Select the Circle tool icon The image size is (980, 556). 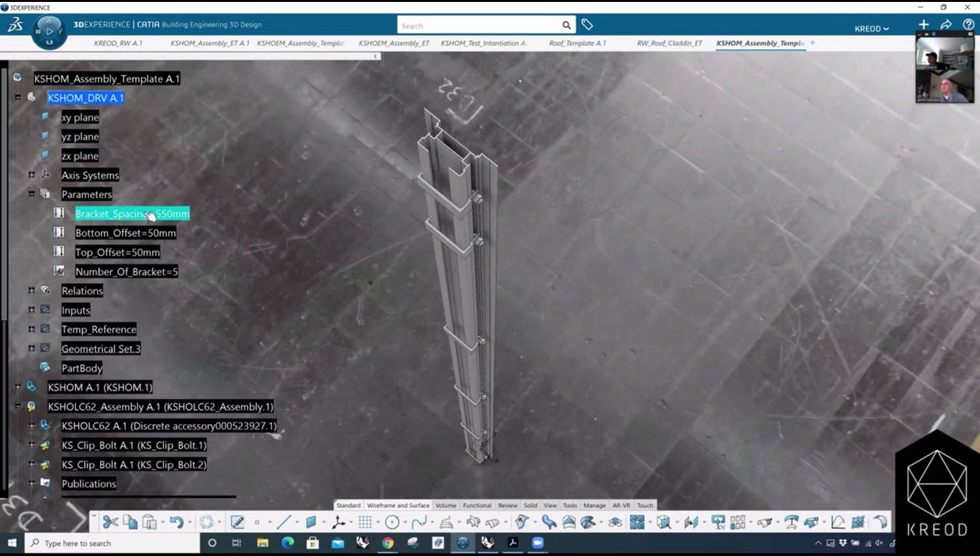point(392,522)
